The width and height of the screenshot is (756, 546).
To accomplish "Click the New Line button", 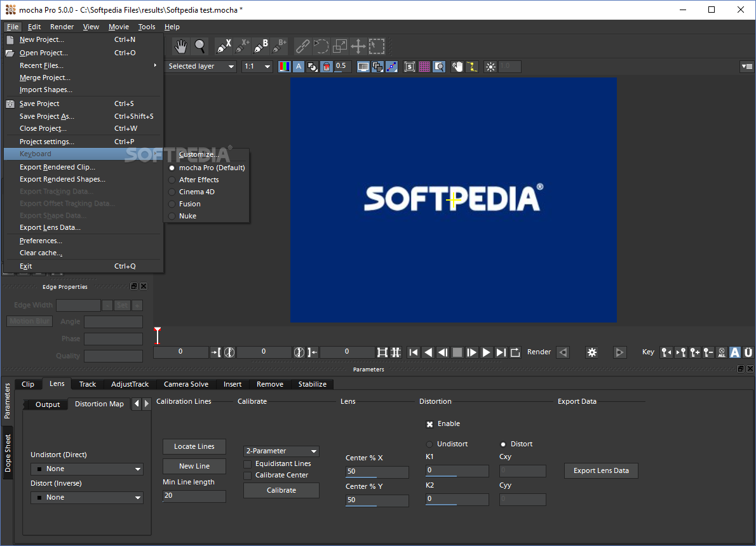I will click(x=194, y=466).
